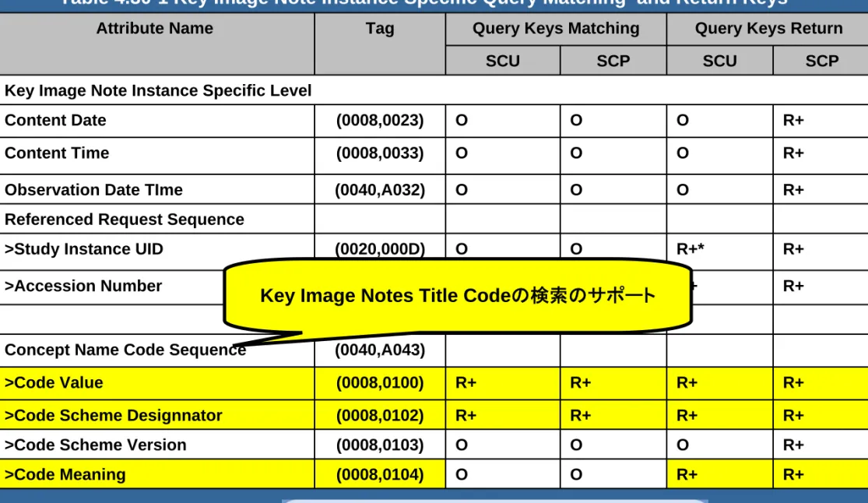Click the SCU matching O in Content Time row
The image size is (868, 503).
coord(461,153)
